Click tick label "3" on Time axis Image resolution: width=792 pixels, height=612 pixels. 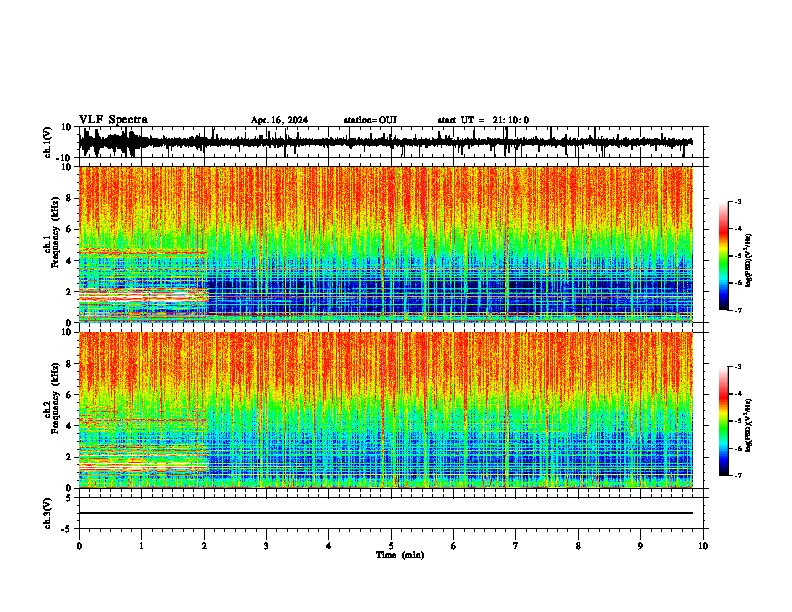coord(266,546)
